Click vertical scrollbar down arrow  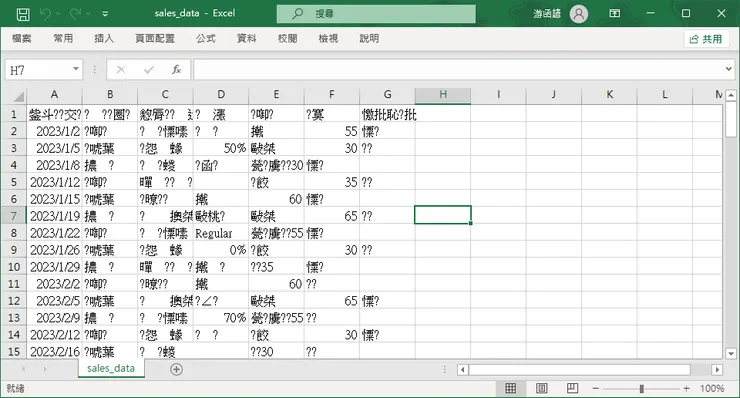pos(731,353)
